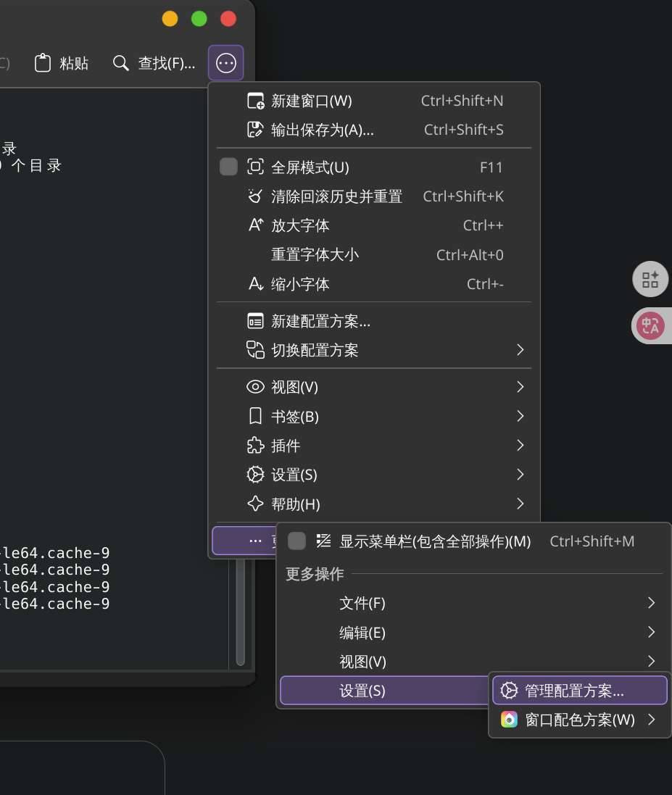Image resolution: width=672 pixels, height=795 pixels.
Task: Click the 清除回滚历史并重置 broom icon
Action: tap(255, 196)
